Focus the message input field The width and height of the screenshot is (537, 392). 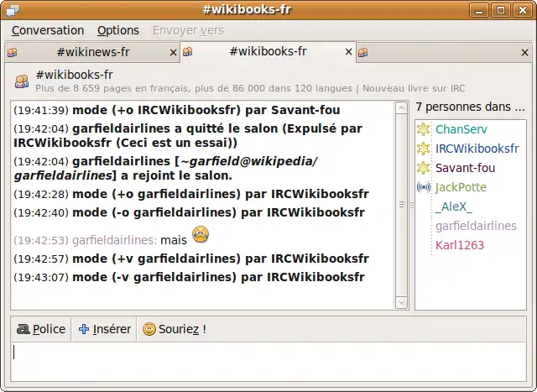point(267,363)
